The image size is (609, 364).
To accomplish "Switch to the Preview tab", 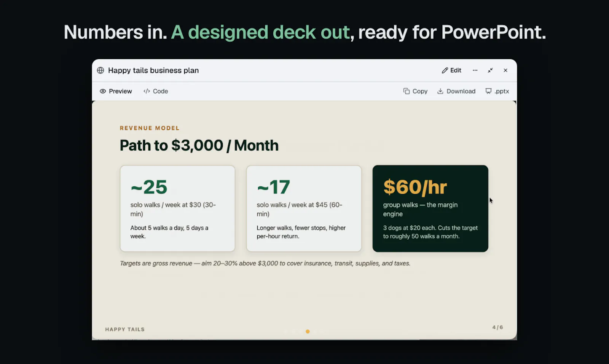I will point(116,91).
